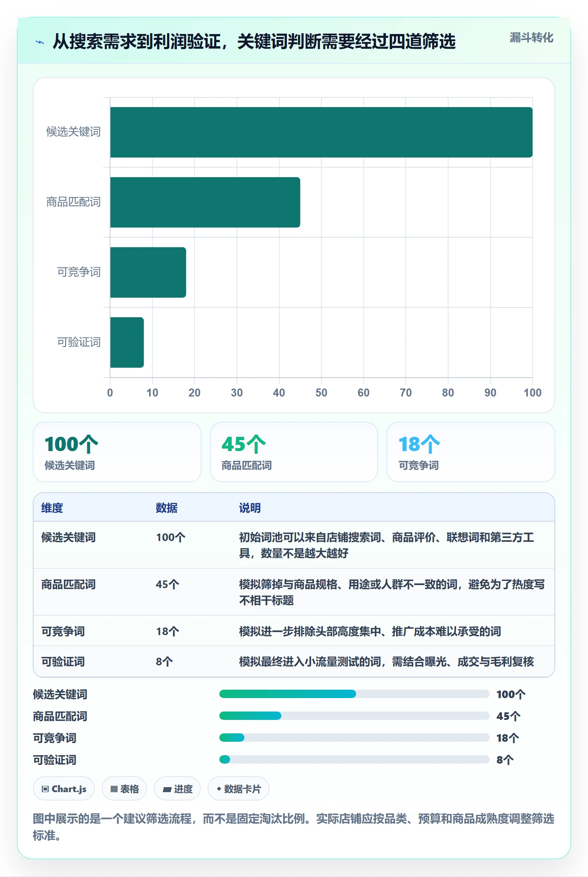Select the 商品匹配词 cell in the table
Viewport: 588px width, 877px height.
tap(68, 584)
